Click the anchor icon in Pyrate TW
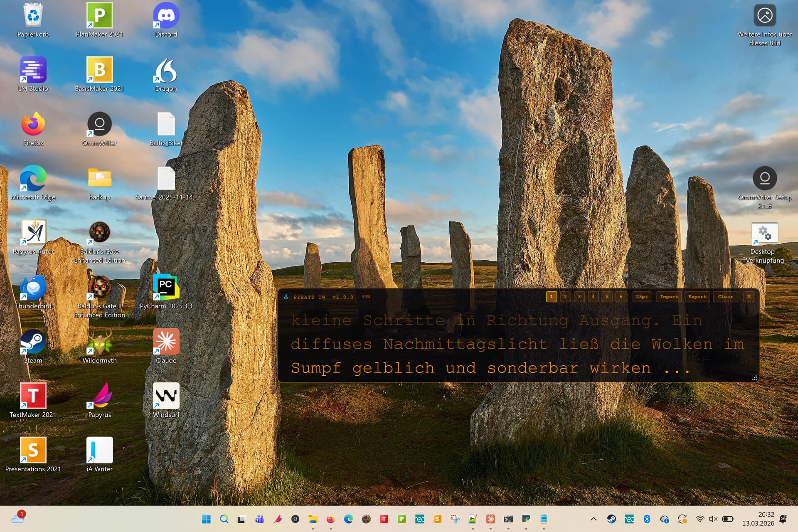 pos(286,297)
